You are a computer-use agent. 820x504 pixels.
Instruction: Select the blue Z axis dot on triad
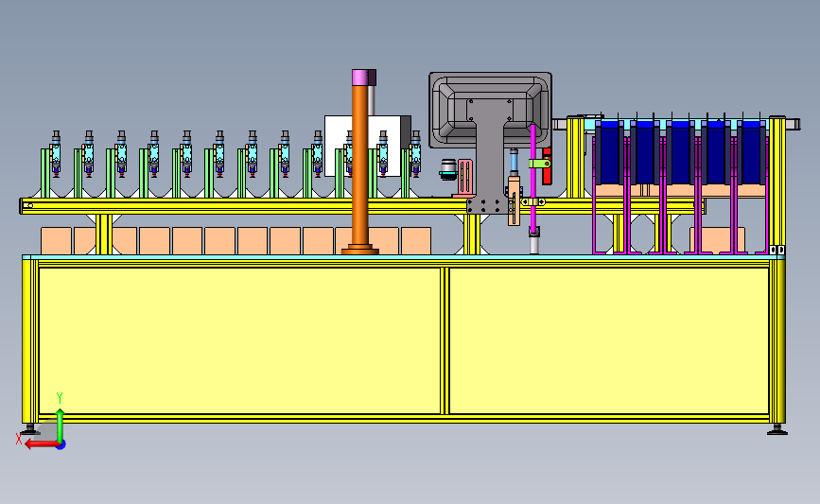(x=61, y=445)
